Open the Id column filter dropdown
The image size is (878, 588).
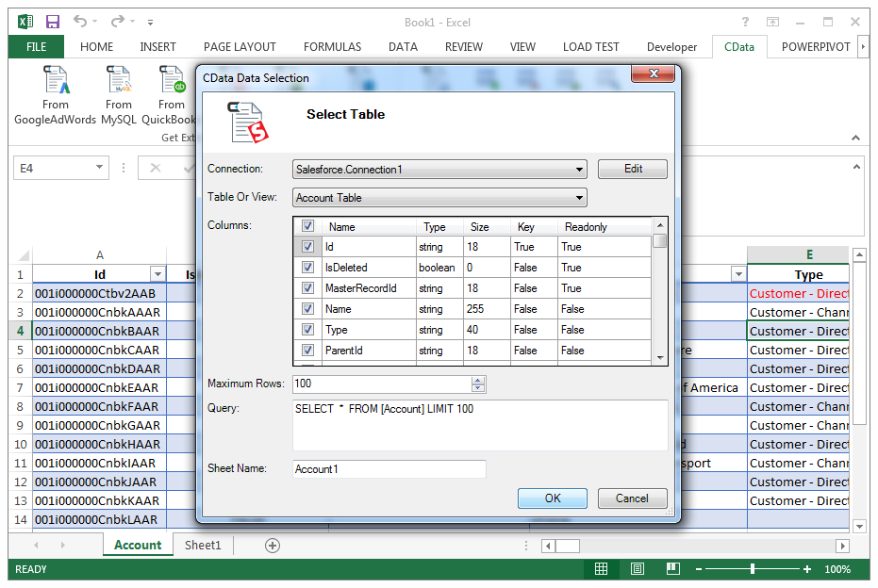157,274
